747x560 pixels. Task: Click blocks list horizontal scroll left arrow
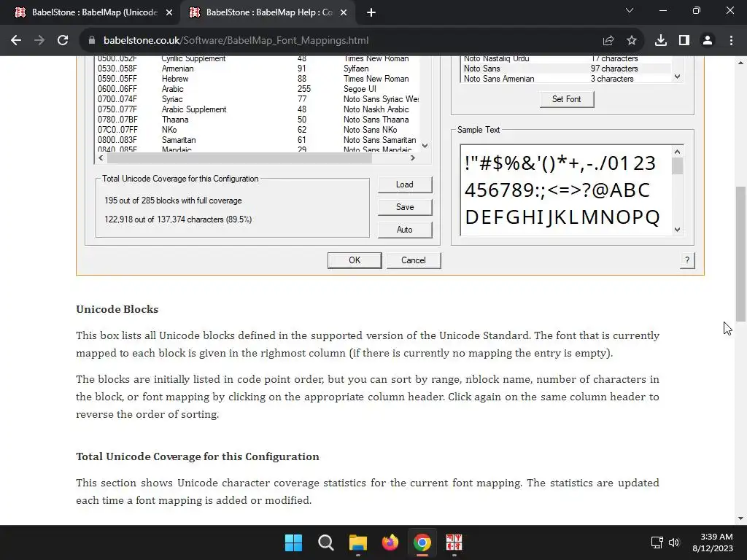(101, 158)
